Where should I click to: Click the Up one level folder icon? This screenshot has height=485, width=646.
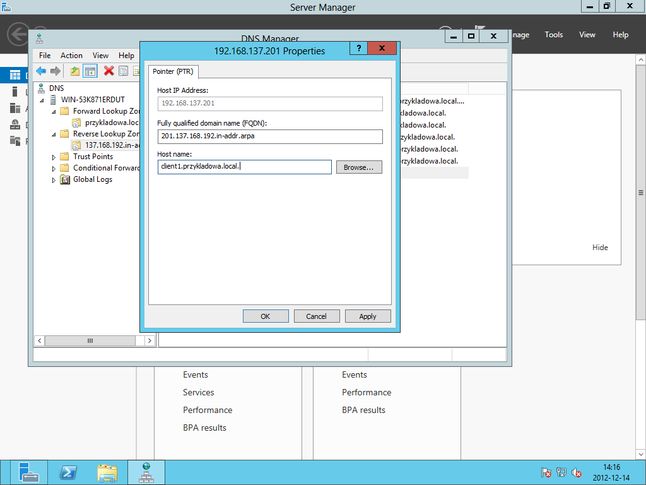pos(75,71)
